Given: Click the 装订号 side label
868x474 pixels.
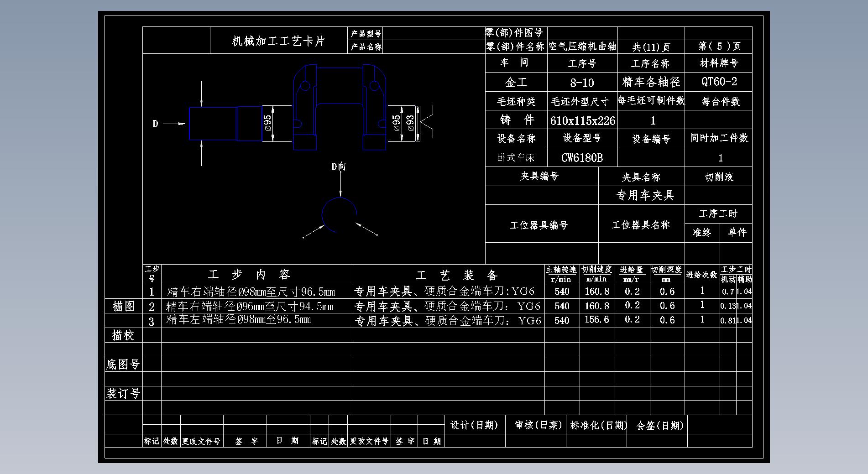Looking at the screenshot, I should click(123, 393).
